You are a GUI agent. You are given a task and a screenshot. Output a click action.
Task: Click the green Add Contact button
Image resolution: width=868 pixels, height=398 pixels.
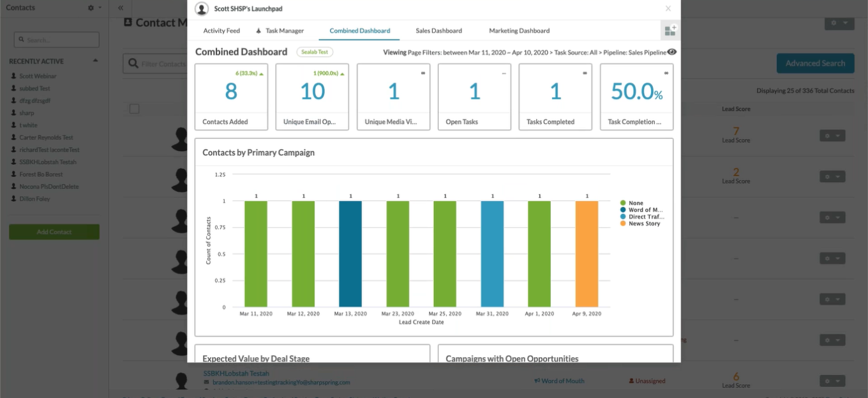click(x=54, y=232)
